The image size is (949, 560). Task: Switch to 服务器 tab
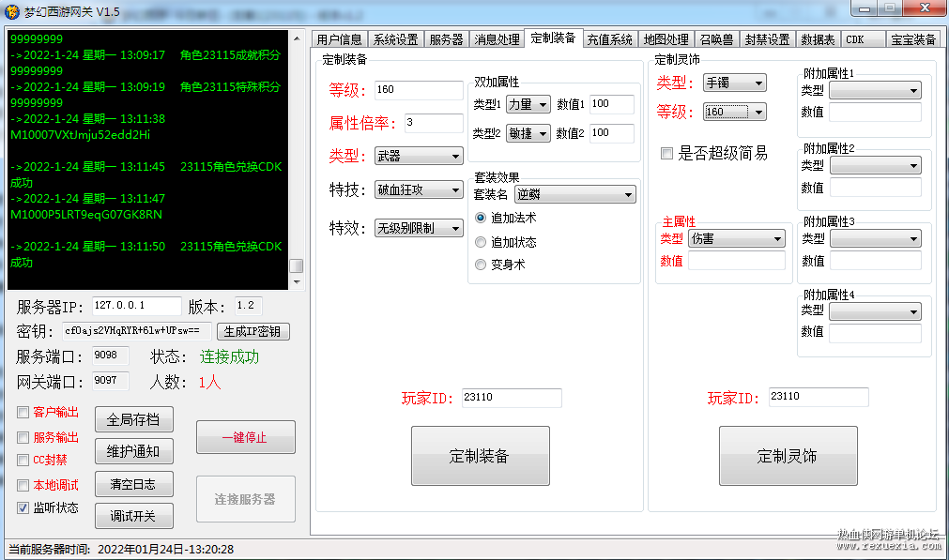(x=447, y=39)
